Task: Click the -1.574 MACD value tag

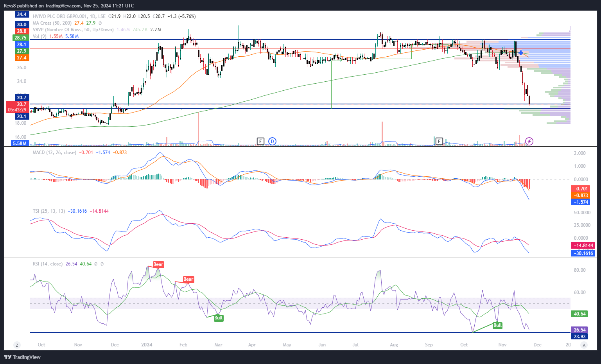Action: click(580, 202)
